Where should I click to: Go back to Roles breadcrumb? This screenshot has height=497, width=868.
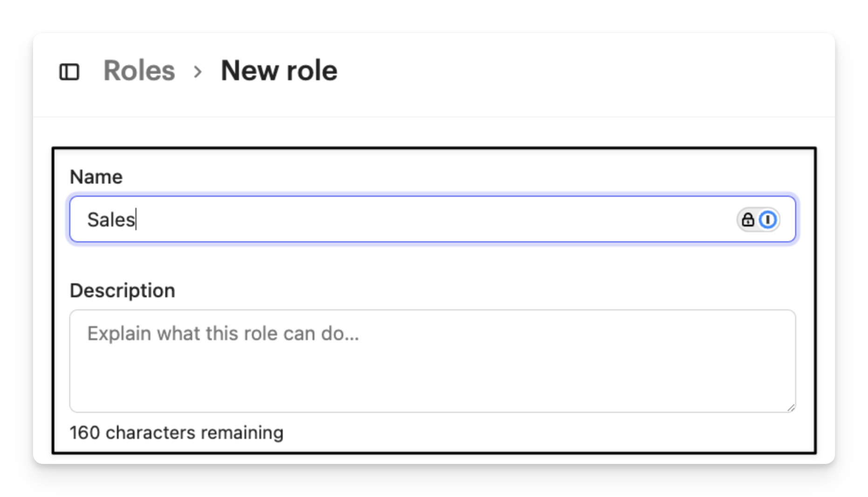(x=139, y=71)
